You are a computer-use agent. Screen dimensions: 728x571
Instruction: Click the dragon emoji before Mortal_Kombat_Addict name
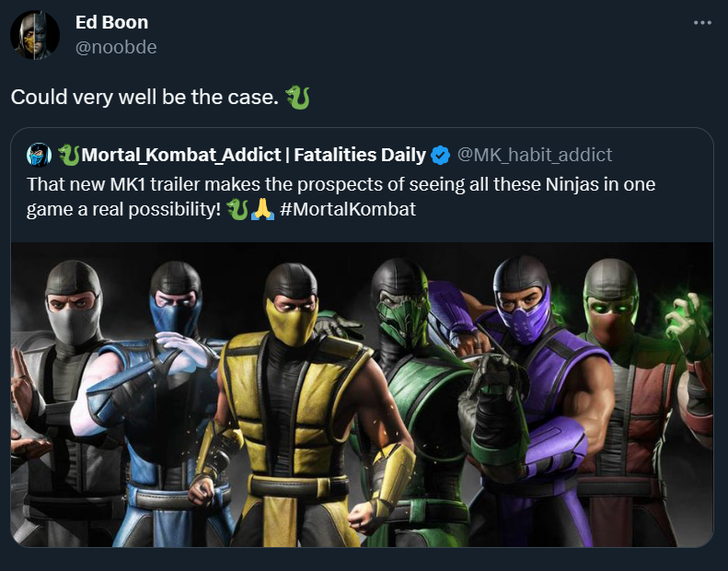coord(69,154)
